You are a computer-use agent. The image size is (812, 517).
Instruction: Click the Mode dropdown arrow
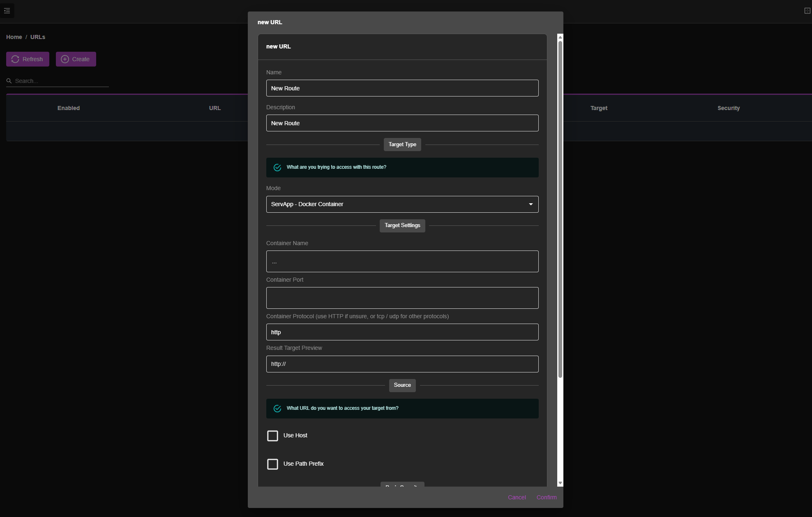click(531, 204)
